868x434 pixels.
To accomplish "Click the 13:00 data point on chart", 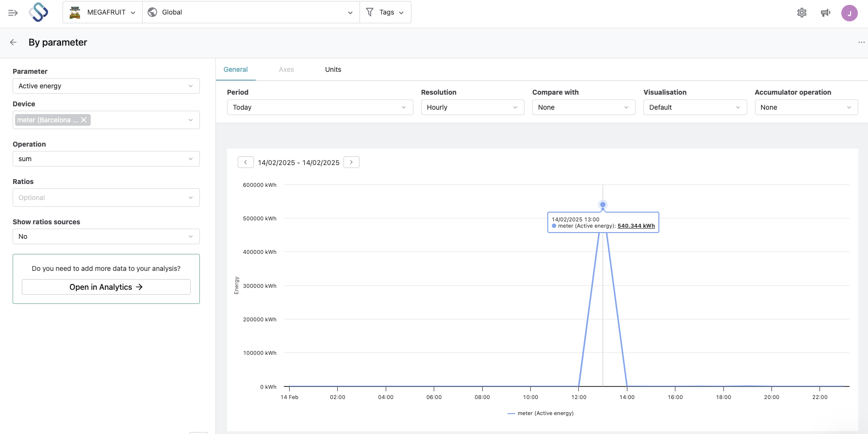I will (603, 205).
